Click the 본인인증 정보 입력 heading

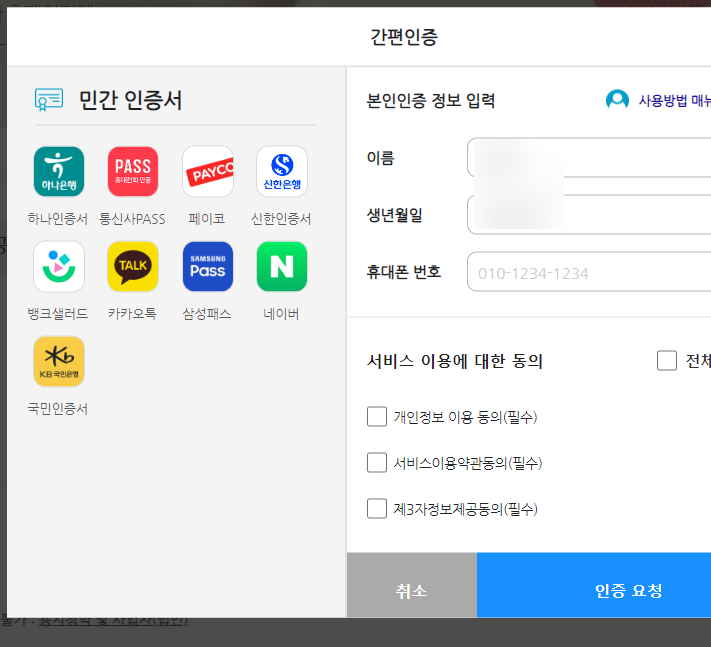tap(430, 101)
